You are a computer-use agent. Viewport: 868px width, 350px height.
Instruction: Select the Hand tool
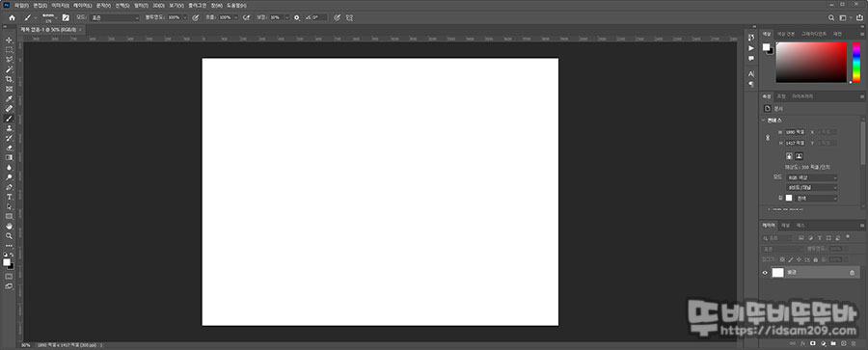pyautogui.click(x=9, y=226)
